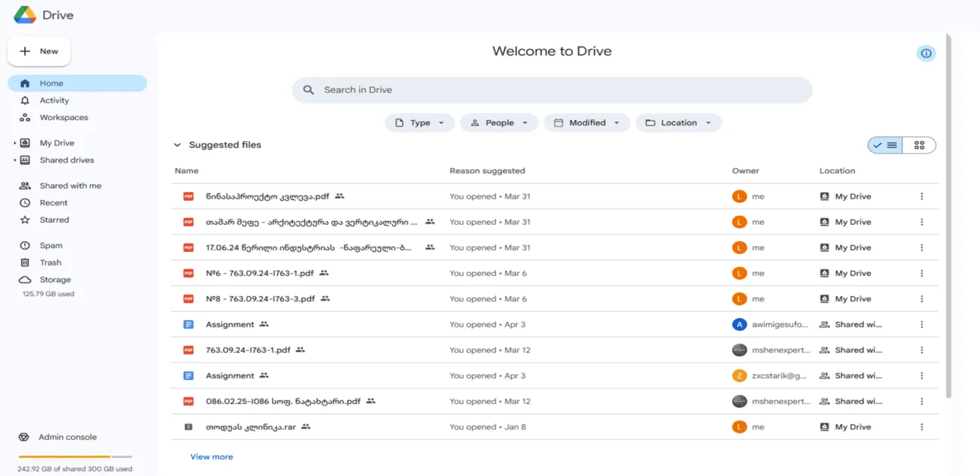Open more actions for ნინასაპროექტო კვლევა.pdf
The width and height of the screenshot is (980, 476).
point(922,196)
